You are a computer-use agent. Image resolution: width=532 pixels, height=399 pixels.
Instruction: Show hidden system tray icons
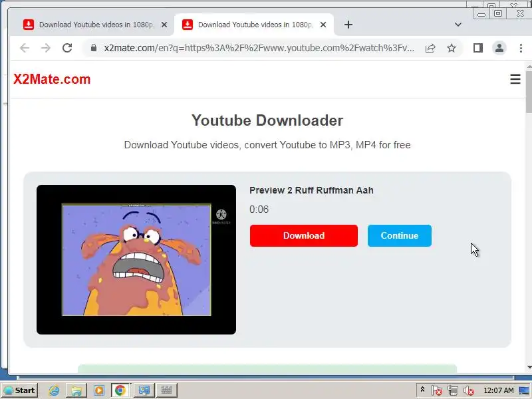422,390
